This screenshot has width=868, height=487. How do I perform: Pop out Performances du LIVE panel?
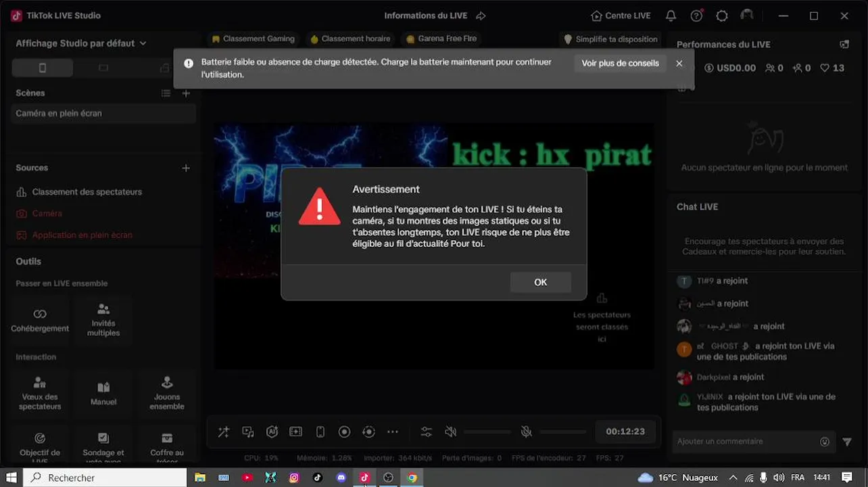[x=844, y=45]
